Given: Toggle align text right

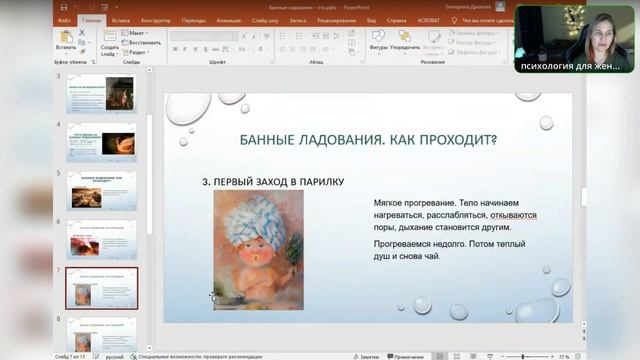Looking at the screenshot, I should point(303,49).
